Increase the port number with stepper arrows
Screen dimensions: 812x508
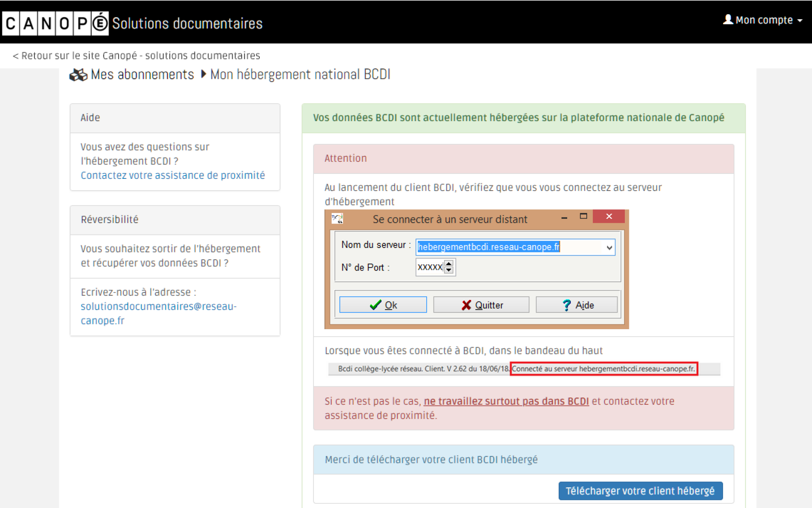click(449, 264)
